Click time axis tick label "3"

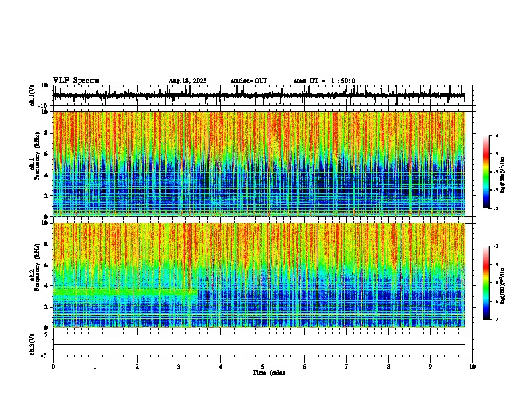[179, 367]
